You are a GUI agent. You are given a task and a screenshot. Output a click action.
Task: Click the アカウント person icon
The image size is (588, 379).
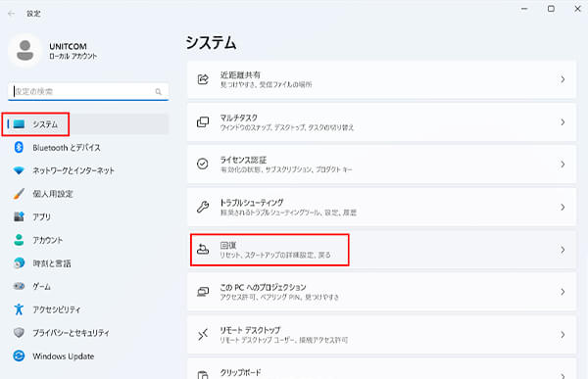[x=19, y=240]
